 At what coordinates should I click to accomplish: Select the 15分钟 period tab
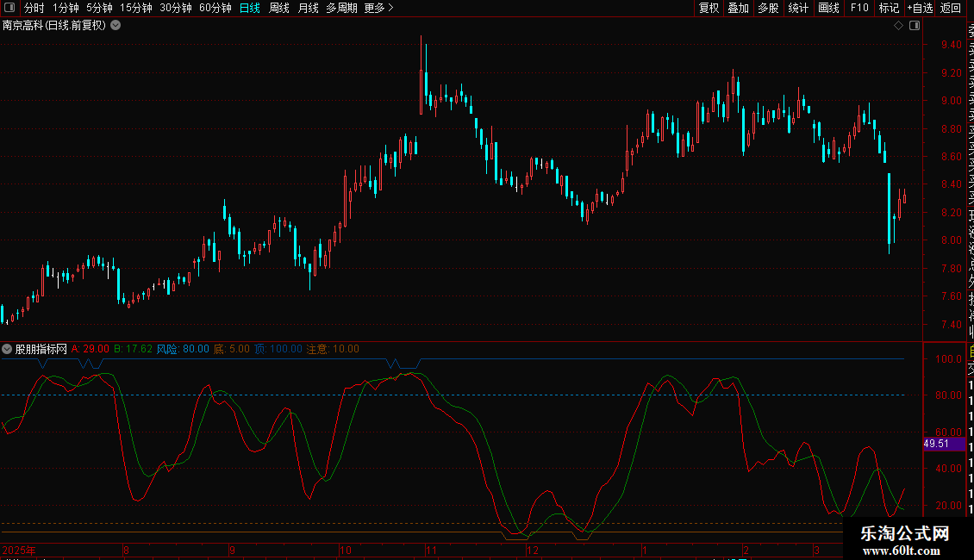tap(135, 8)
